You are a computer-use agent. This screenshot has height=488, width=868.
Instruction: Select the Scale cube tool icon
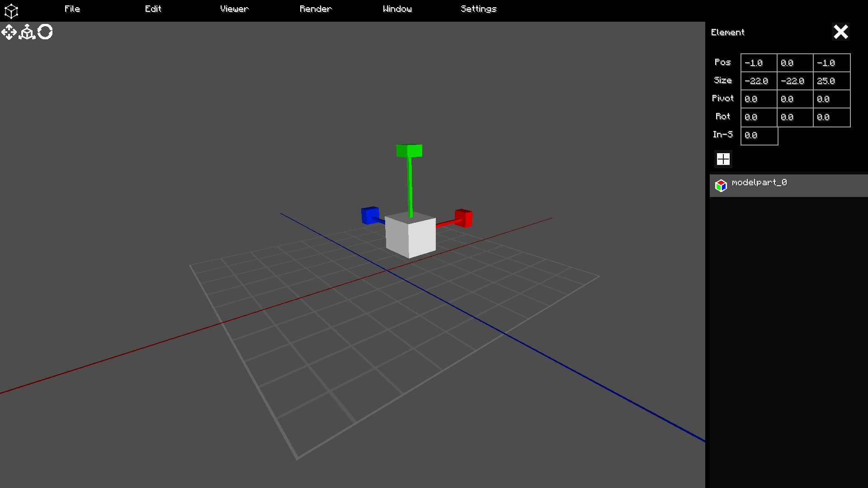[x=27, y=32]
